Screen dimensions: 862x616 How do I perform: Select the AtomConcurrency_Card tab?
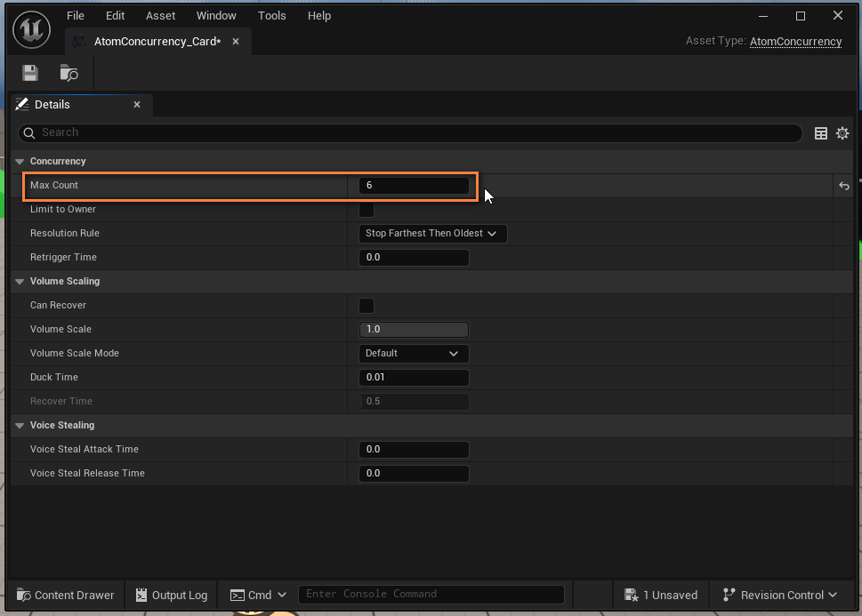(x=157, y=42)
